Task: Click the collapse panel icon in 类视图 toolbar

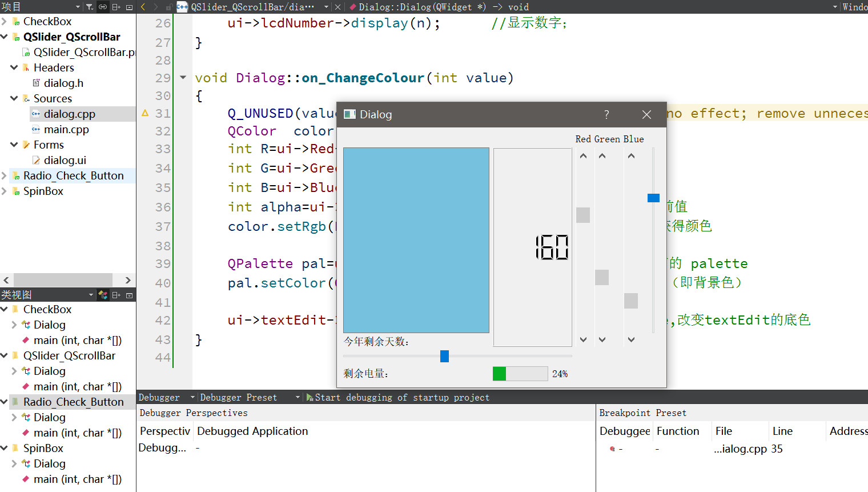Action: [x=129, y=294]
